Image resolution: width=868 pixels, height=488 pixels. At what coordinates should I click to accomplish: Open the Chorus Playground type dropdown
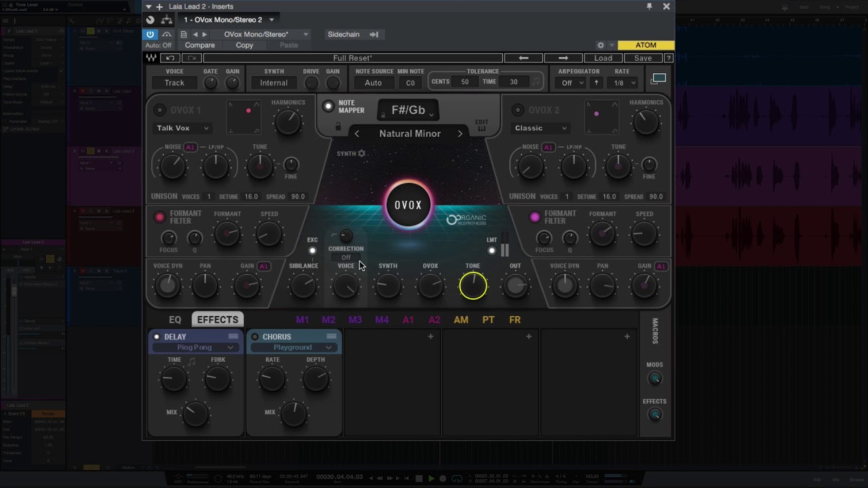click(293, 348)
